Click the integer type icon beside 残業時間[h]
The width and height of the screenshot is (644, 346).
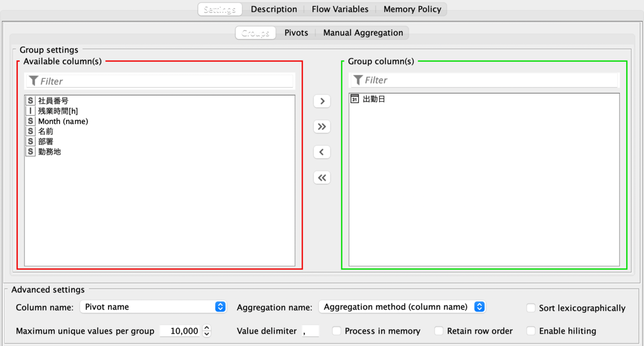click(31, 111)
